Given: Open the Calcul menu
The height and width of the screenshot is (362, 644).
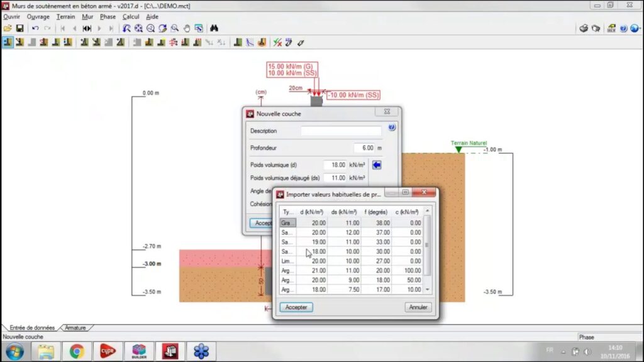Looking at the screenshot, I should pos(131,17).
